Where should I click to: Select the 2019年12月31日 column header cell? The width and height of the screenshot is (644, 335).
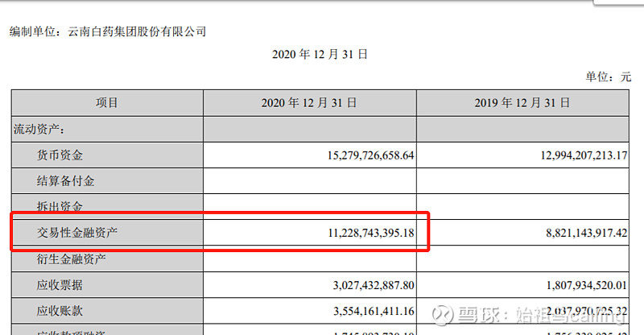tap(522, 103)
